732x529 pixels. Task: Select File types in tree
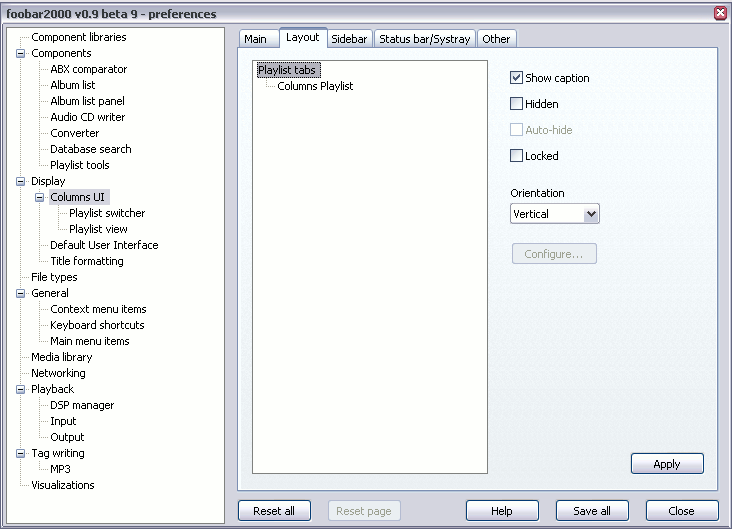54,277
